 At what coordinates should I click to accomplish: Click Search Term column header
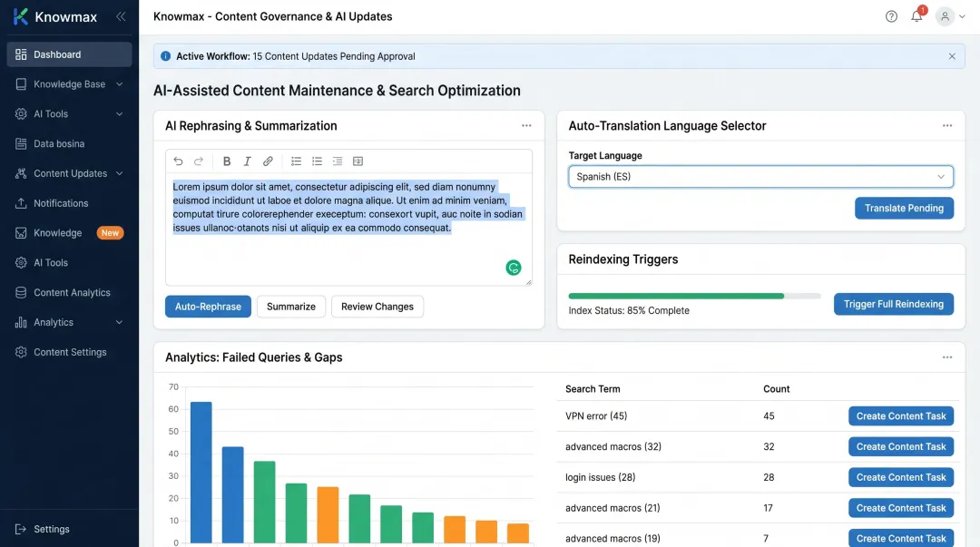point(593,389)
